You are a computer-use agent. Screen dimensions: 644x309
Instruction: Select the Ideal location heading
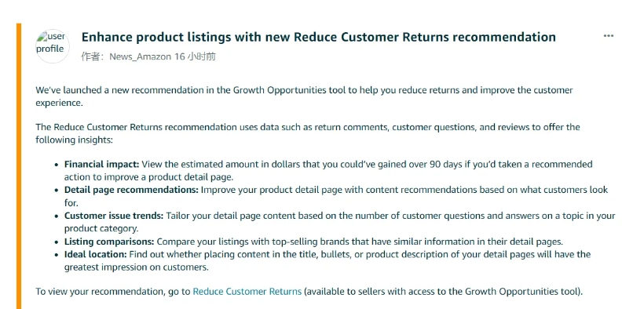point(96,254)
